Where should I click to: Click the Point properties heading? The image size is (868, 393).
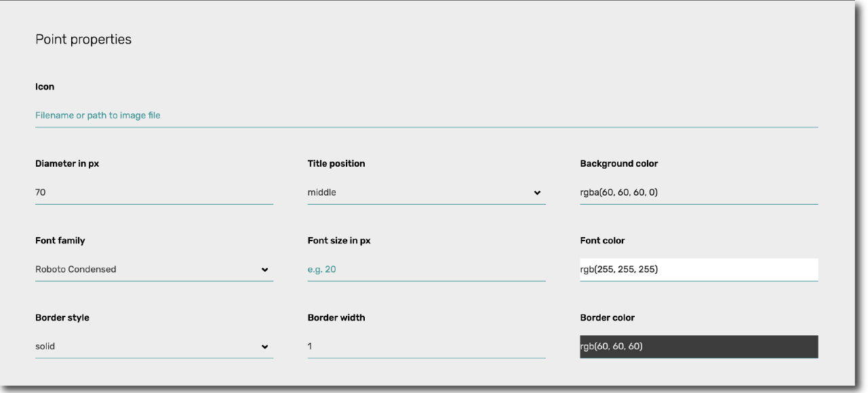tap(83, 39)
